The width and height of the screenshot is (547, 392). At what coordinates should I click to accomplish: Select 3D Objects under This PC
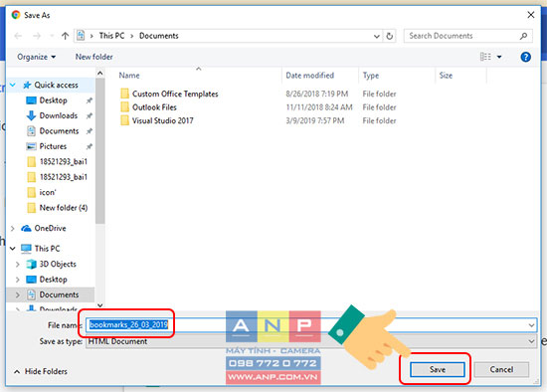[58, 265]
